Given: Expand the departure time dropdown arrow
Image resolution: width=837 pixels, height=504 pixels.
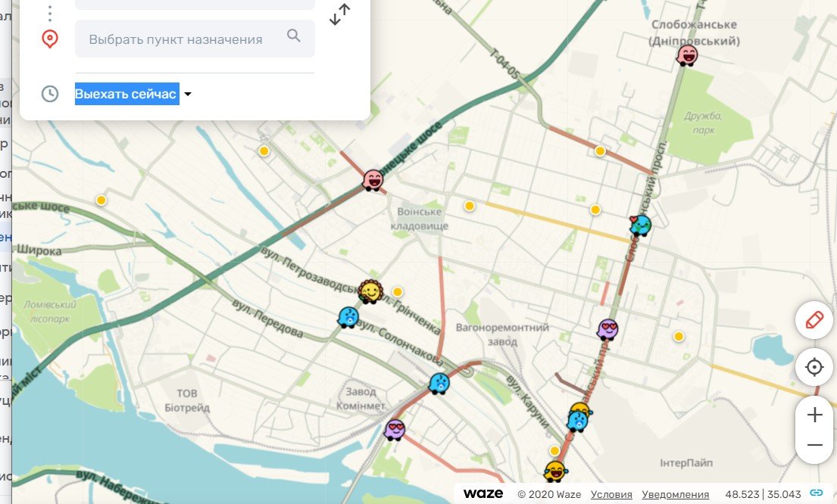Looking at the screenshot, I should click(188, 95).
